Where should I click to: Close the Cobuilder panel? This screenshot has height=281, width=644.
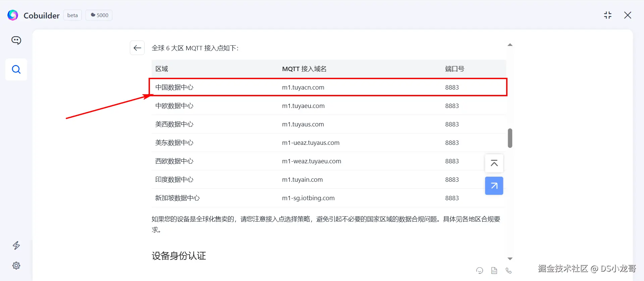click(x=628, y=15)
